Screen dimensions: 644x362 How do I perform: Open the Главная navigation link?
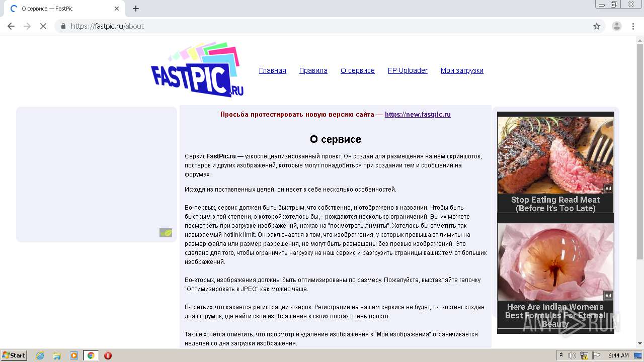[x=273, y=70]
